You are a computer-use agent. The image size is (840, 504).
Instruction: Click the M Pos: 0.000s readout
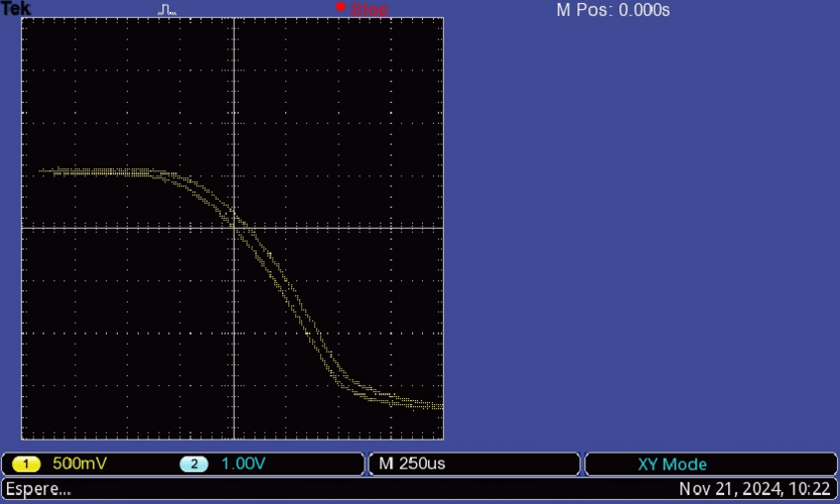tap(613, 10)
